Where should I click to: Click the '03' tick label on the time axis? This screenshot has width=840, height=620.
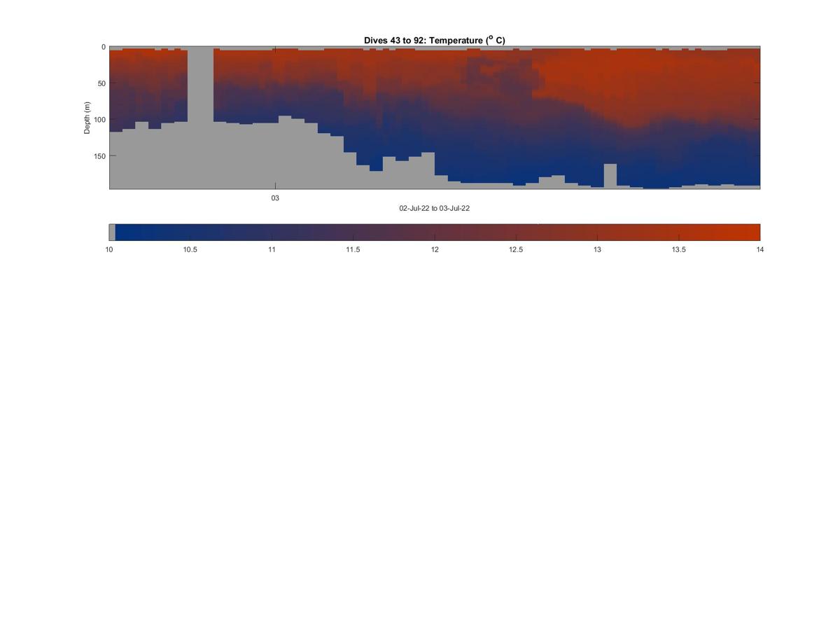275,198
